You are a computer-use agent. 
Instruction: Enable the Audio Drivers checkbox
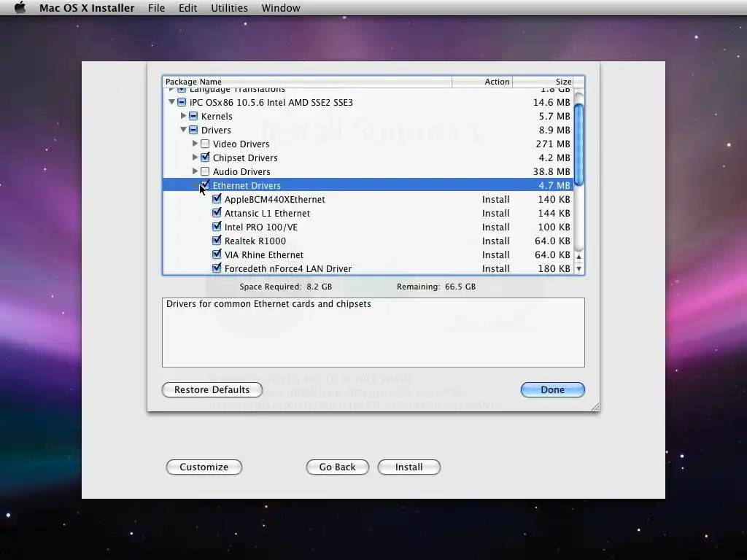tap(205, 171)
